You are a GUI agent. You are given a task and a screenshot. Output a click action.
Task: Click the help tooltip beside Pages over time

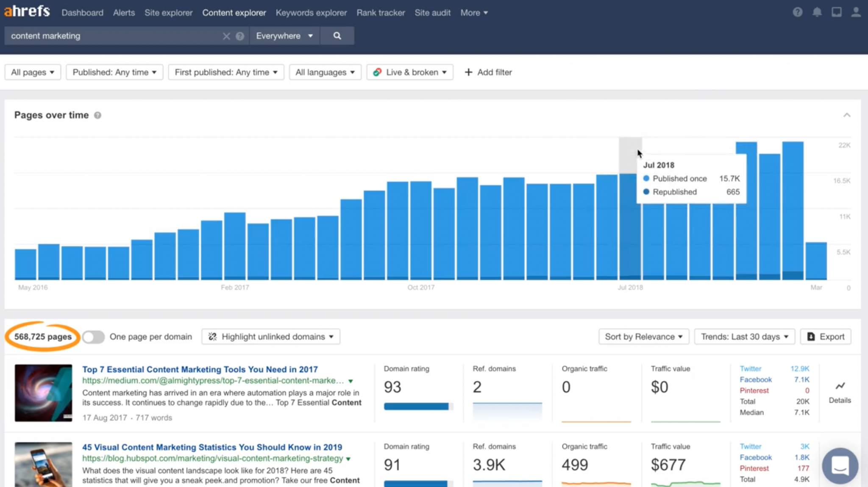(x=97, y=115)
